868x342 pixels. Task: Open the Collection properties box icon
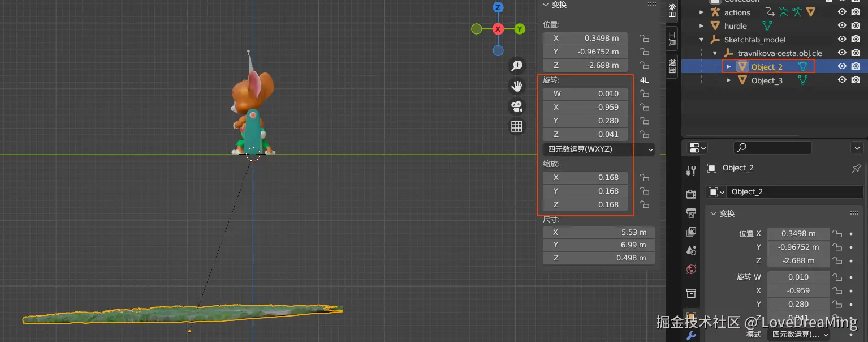point(691,293)
